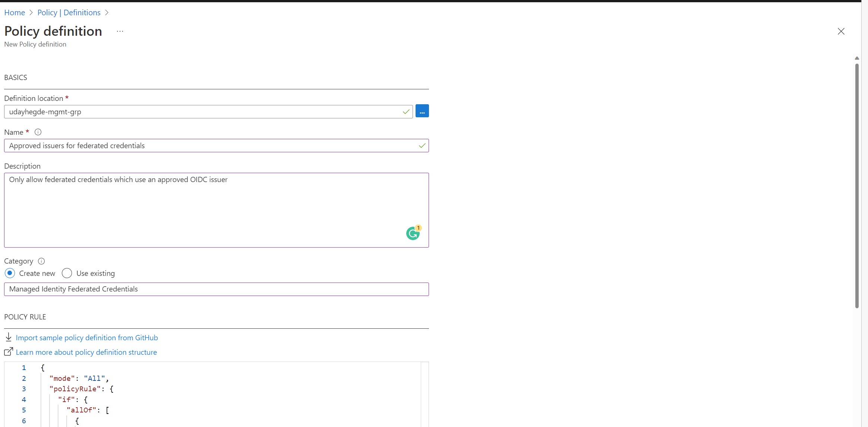Screen dimensions: 868x427
Task: Click the checkmark icon next to Name field
Action: coord(422,146)
